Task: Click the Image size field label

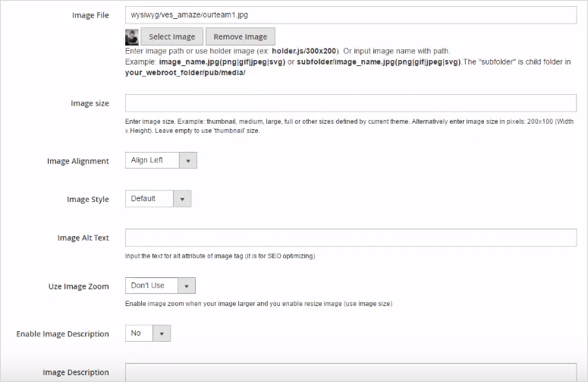Action: pyautogui.click(x=90, y=103)
